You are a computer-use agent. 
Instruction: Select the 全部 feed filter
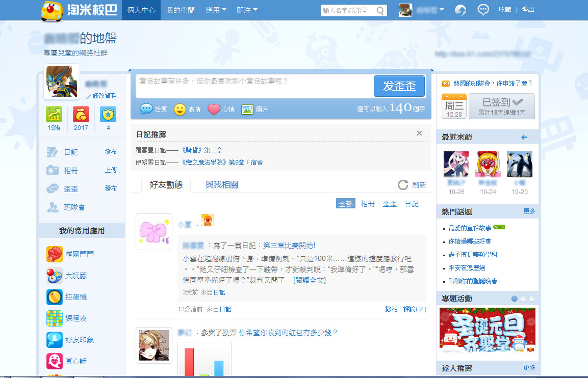pos(345,204)
